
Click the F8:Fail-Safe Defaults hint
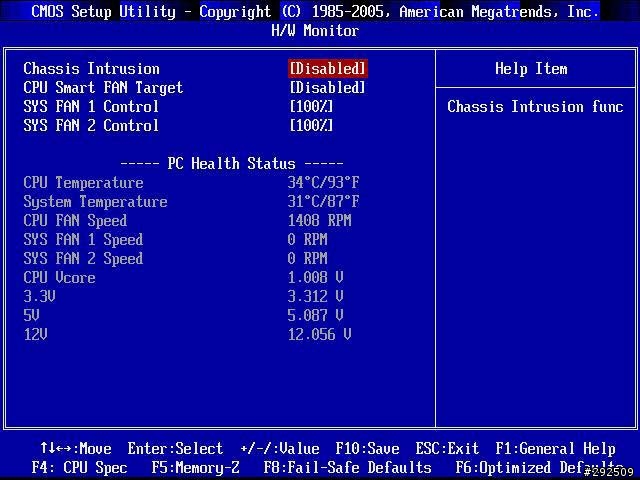(x=347, y=467)
